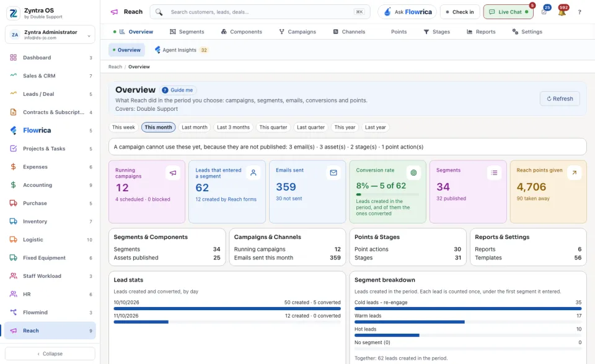Image resolution: width=595 pixels, height=364 pixels.
Task: Click the 10/10/2026 lead stats bar
Action: click(x=227, y=309)
